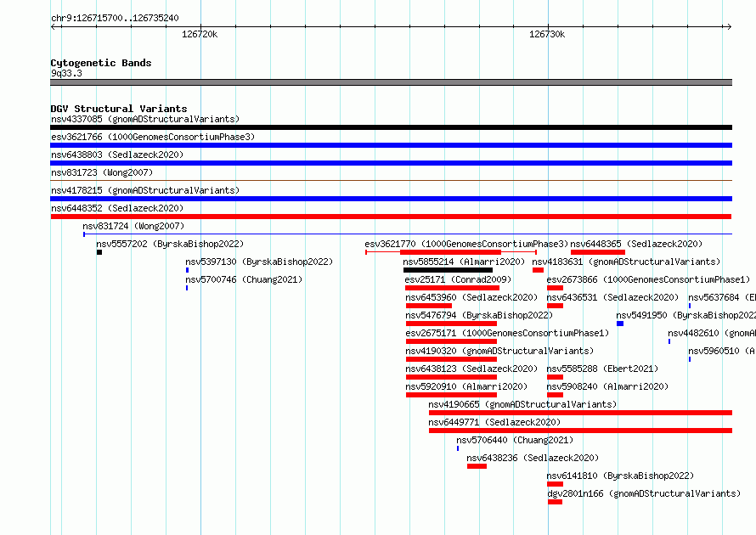Screen dimensions: 756x535
Task: Click the nsv5397130 ByrskaBishop2022 label
Action: coord(259,262)
